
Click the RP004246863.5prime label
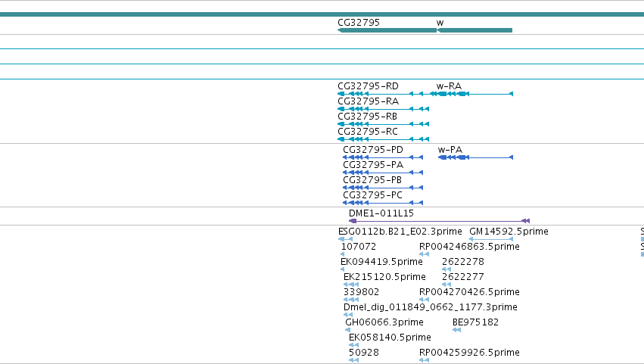pyautogui.click(x=469, y=247)
